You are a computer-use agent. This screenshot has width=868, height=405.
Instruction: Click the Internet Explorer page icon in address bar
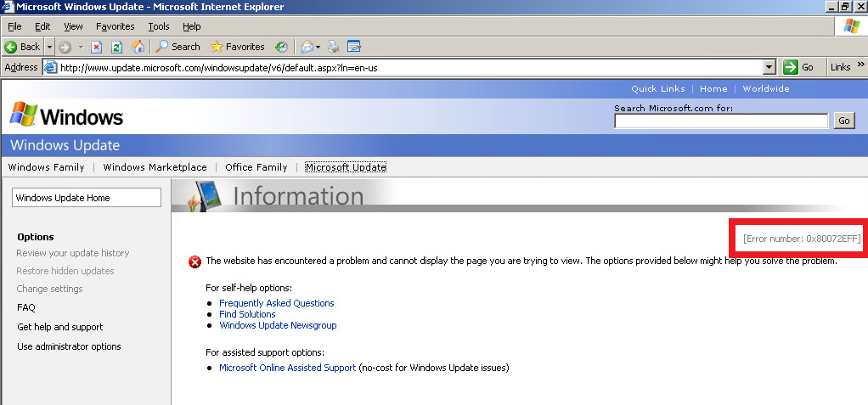click(50, 68)
